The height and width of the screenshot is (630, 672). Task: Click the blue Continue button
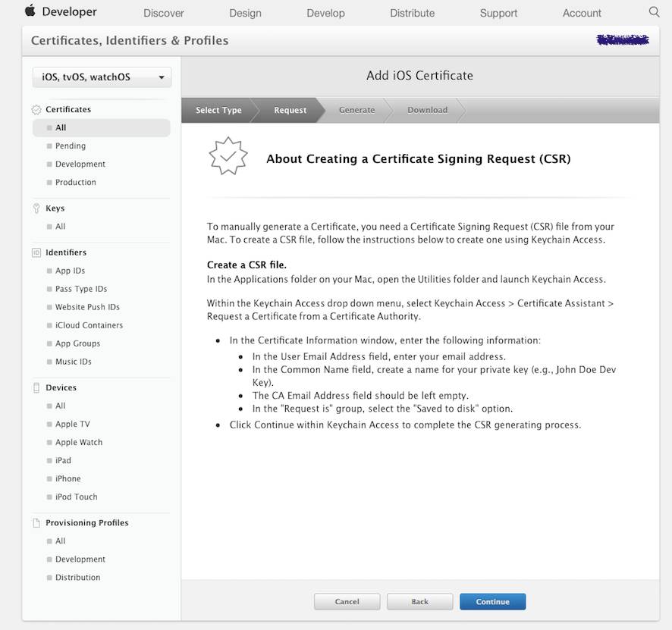(x=492, y=602)
